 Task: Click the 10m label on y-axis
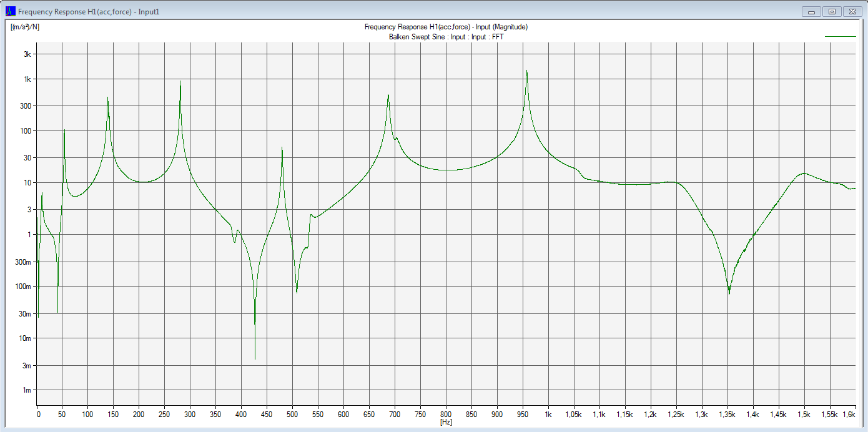pyautogui.click(x=25, y=338)
